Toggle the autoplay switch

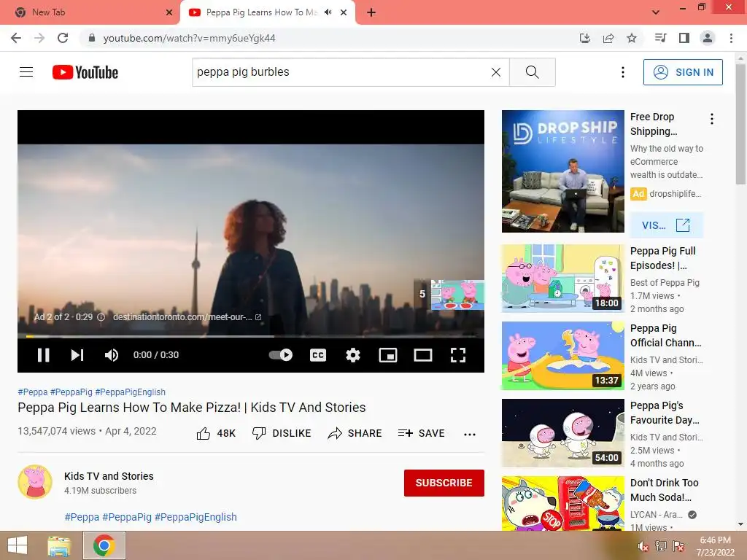(281, 355)
